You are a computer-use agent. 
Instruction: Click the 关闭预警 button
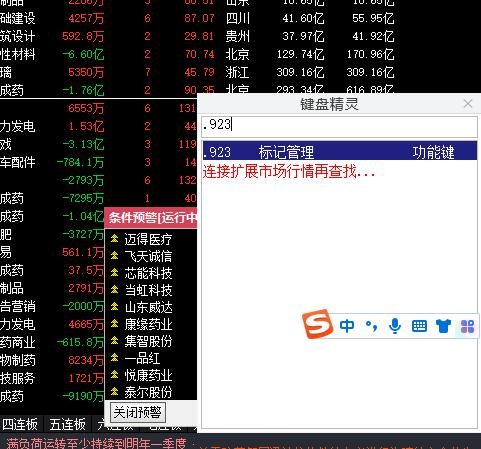point(137,412)
